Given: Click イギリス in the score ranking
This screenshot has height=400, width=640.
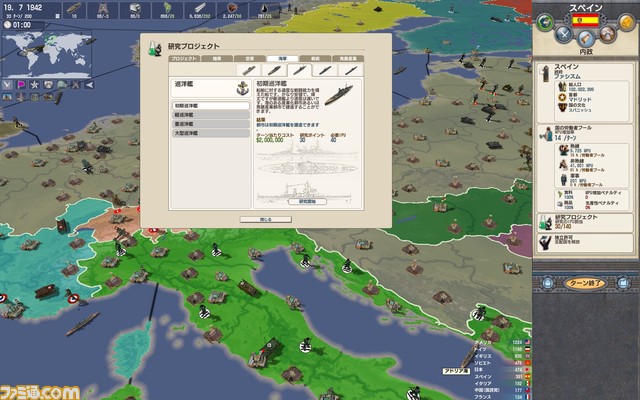Looking at the screenshot, I should pos(483,356).
